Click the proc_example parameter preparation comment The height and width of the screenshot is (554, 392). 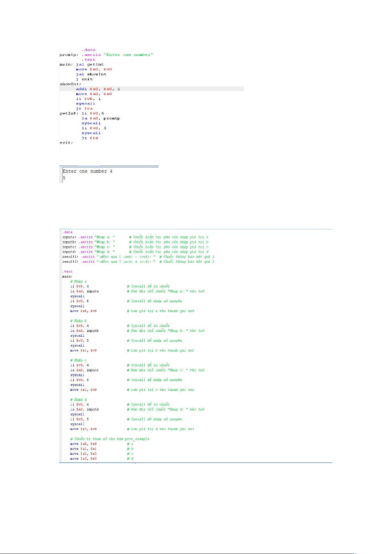coord(110,439)
